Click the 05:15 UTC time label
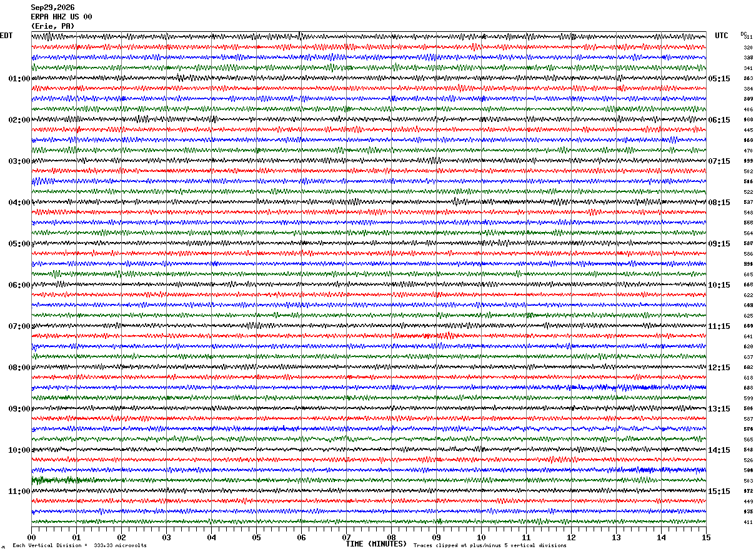 click(x=719, y=79)
